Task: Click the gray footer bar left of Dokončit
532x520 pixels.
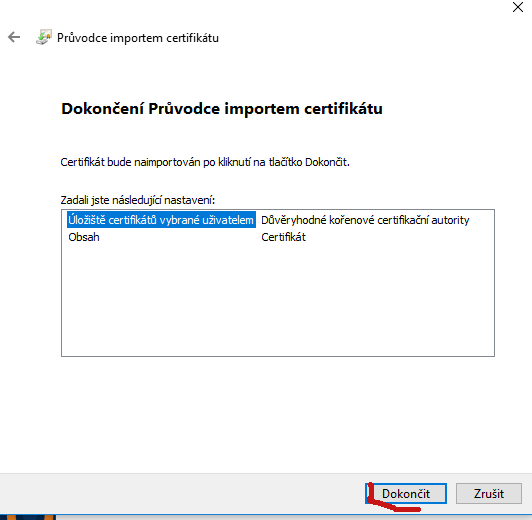Action: click(x=180, y=494)
